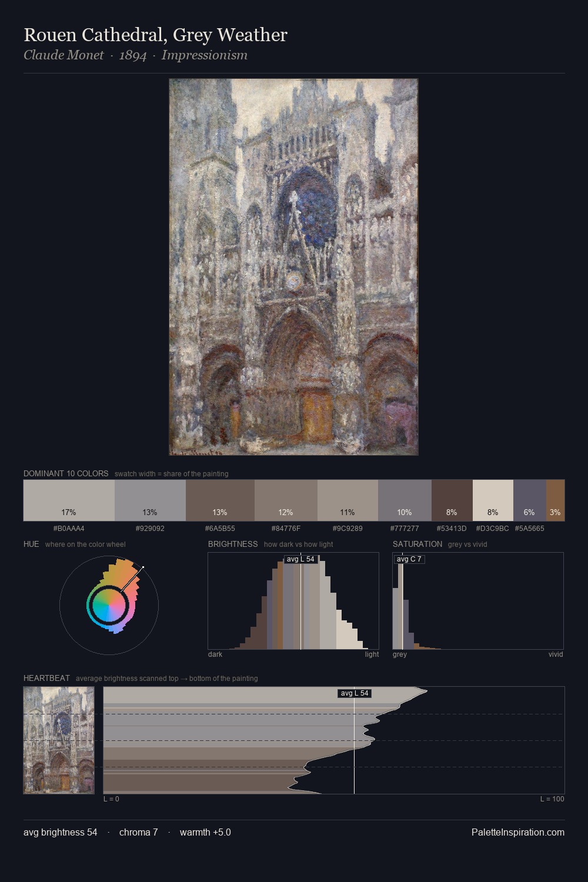Click the 'chroma 7' footer text
Image resolution: width=588 pixels, height=882 pixels.
tap(139, 832)
